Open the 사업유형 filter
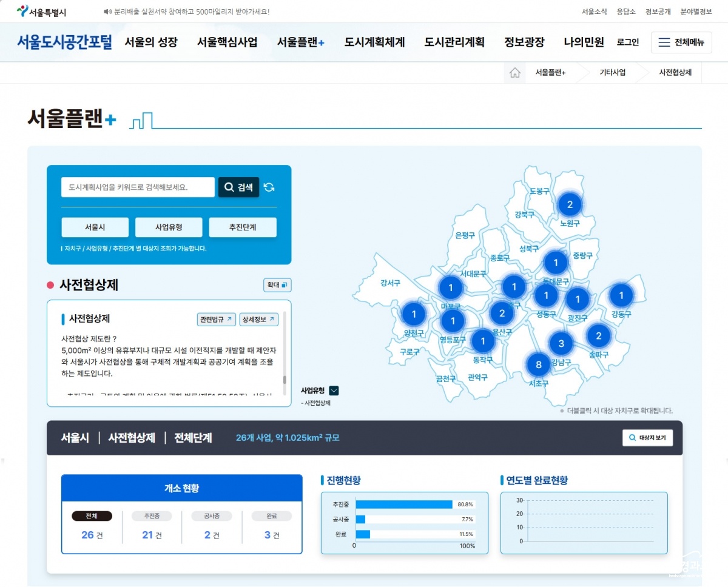Viewport: 728px width, 587px height. click(x=169, y=227)
